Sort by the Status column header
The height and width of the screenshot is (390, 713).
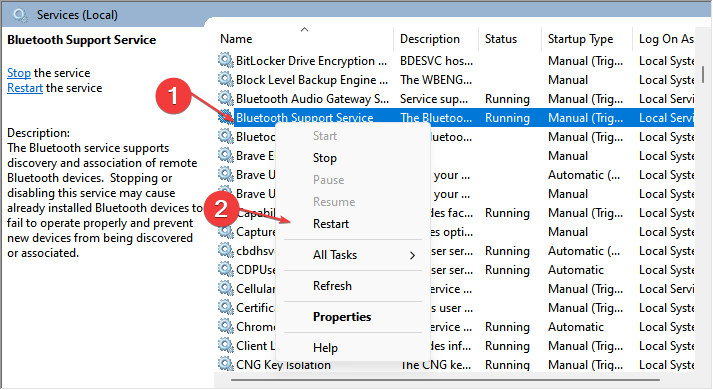[501, 39]
